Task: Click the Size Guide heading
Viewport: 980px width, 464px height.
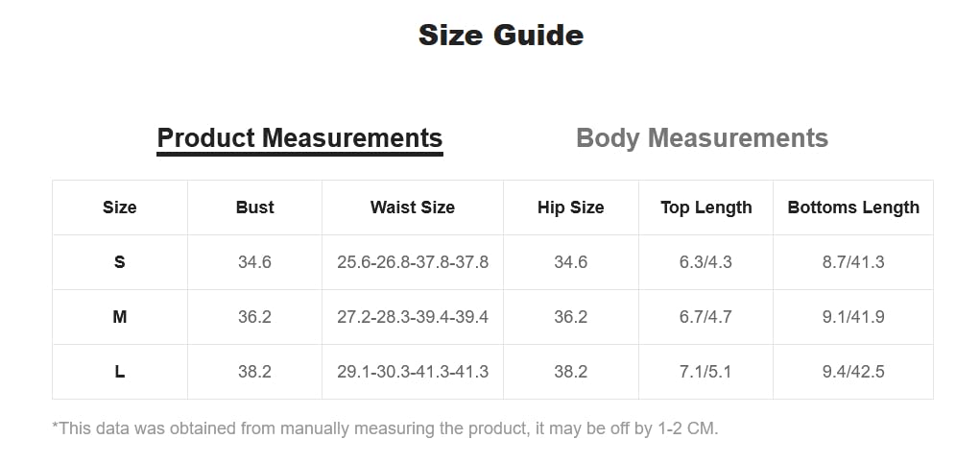Action: (x=500, y=36)
